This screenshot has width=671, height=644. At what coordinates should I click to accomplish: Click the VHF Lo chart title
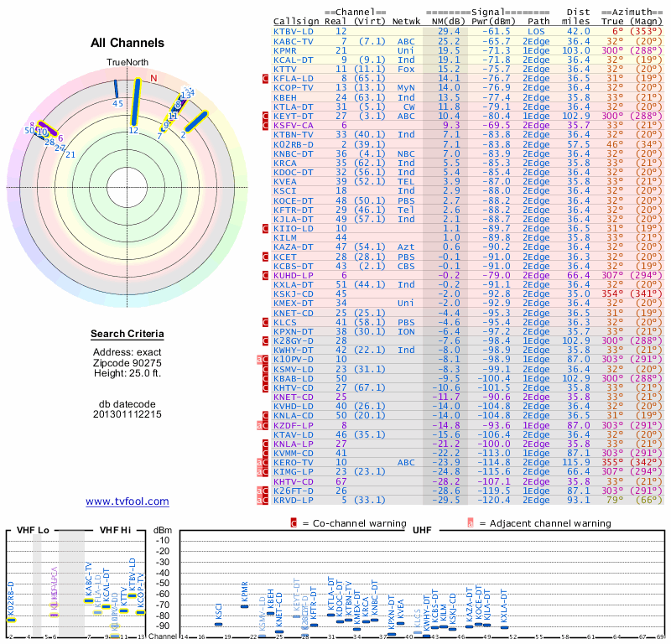[x=33, y=530]
